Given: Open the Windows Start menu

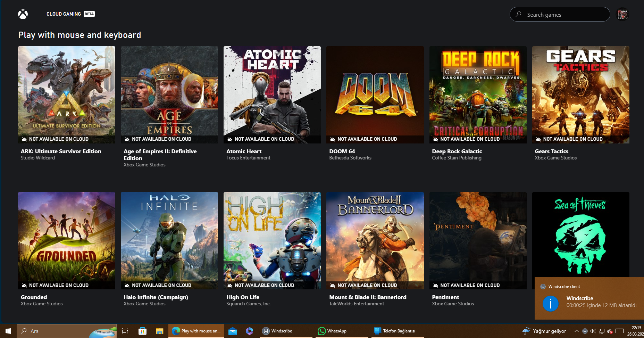Looking at the screenshot, I should coord(8,331).
